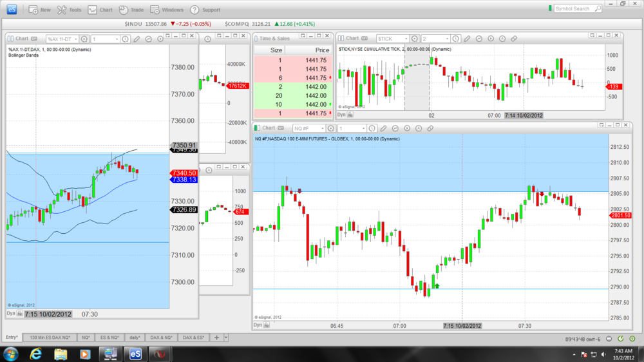Expand the page list dropdown arrow

click(225, 338)
